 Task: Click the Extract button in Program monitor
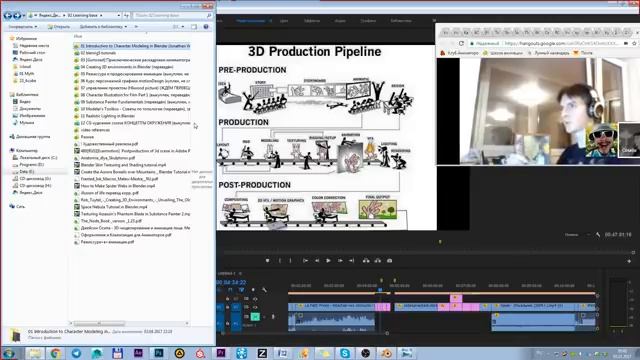pos(378,260)
